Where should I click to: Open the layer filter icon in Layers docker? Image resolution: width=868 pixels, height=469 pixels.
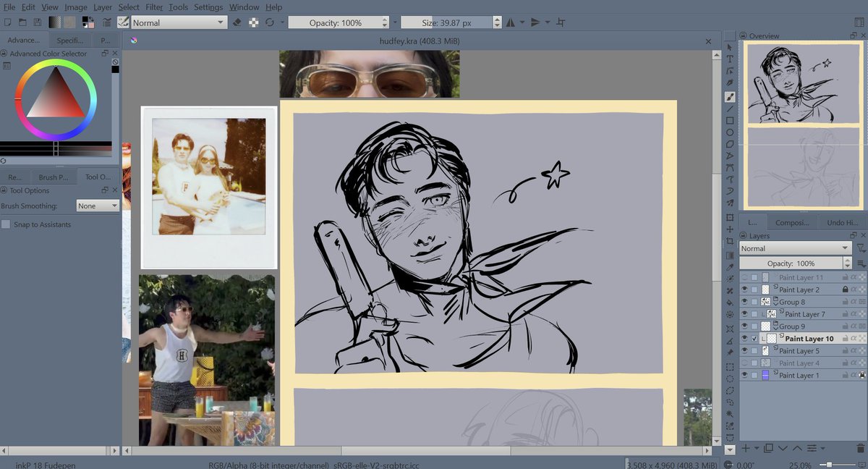861,248
